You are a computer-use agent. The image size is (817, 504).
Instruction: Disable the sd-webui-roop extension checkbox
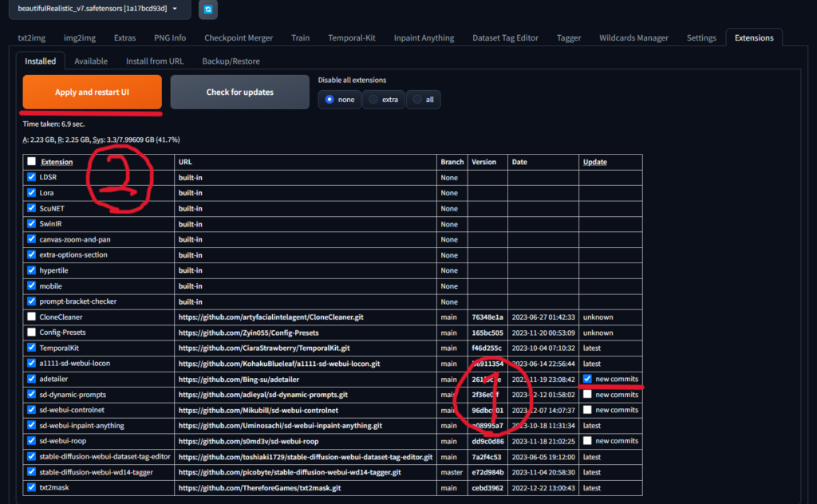(x=32, y=440)
